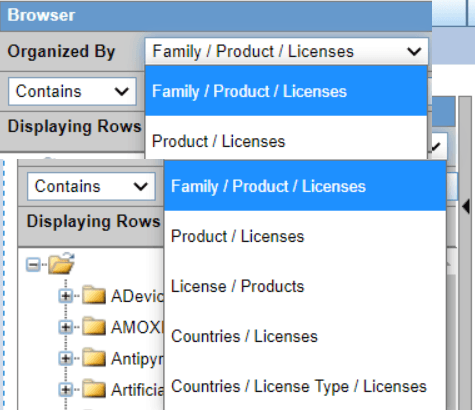The width and height of the screenshot is (475, 410).
Task: Click folder icon beside ADevic
Action: 94,295
